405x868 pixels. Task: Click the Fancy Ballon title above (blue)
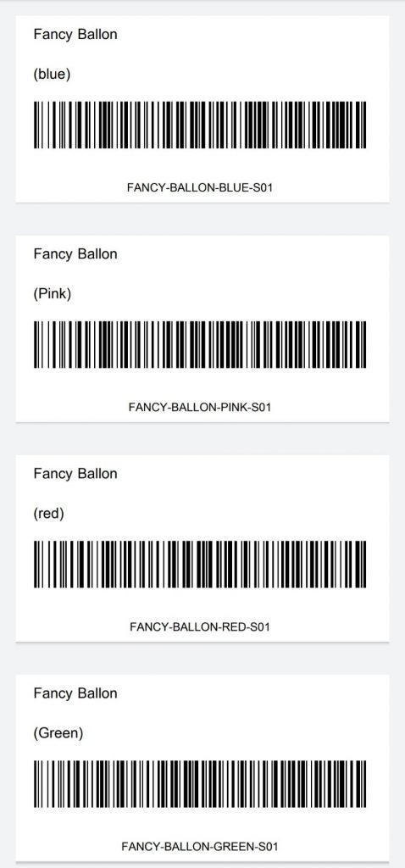point(75,36)
